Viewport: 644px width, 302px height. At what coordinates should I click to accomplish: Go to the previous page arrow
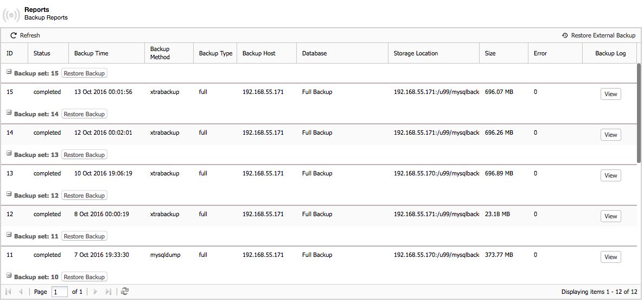coord(21,292)
